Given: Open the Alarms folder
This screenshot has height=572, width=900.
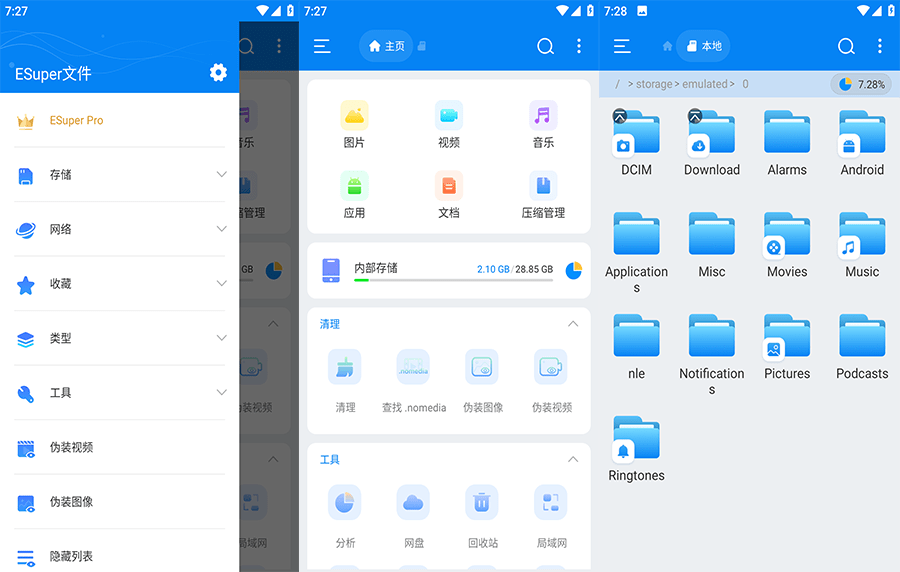Looking at the screenshot, I should [787, 143].
